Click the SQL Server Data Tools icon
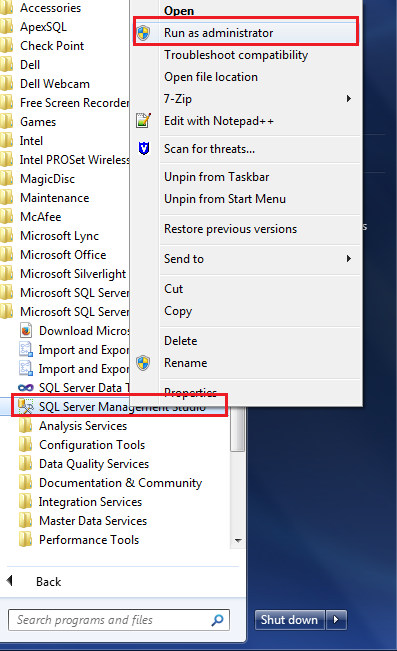 (26, 388)
